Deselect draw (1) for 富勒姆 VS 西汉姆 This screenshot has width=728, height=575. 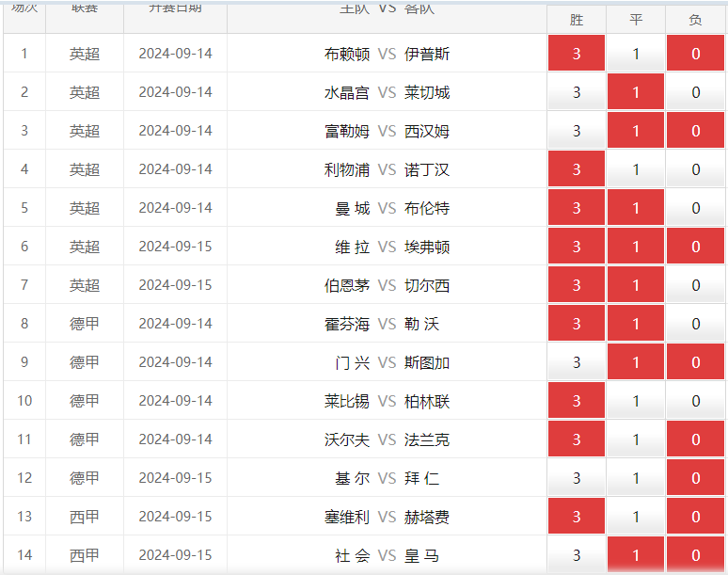click(636, 130)
